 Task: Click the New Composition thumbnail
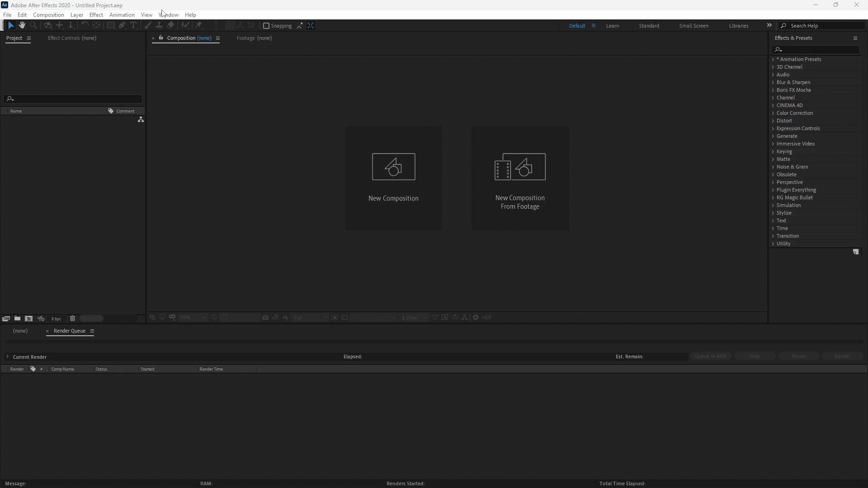point(393,178)
